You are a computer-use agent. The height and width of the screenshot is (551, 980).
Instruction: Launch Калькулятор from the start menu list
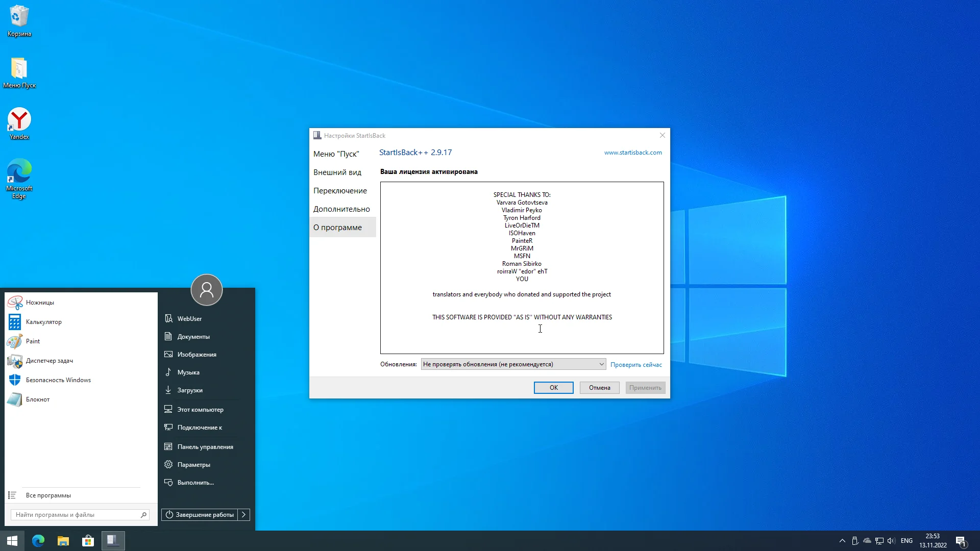tap(43, 322)
